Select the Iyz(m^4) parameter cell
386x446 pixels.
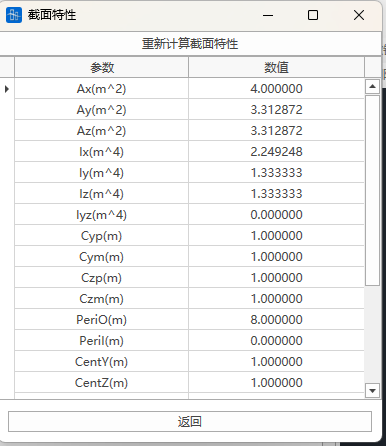tap(101, 215)
